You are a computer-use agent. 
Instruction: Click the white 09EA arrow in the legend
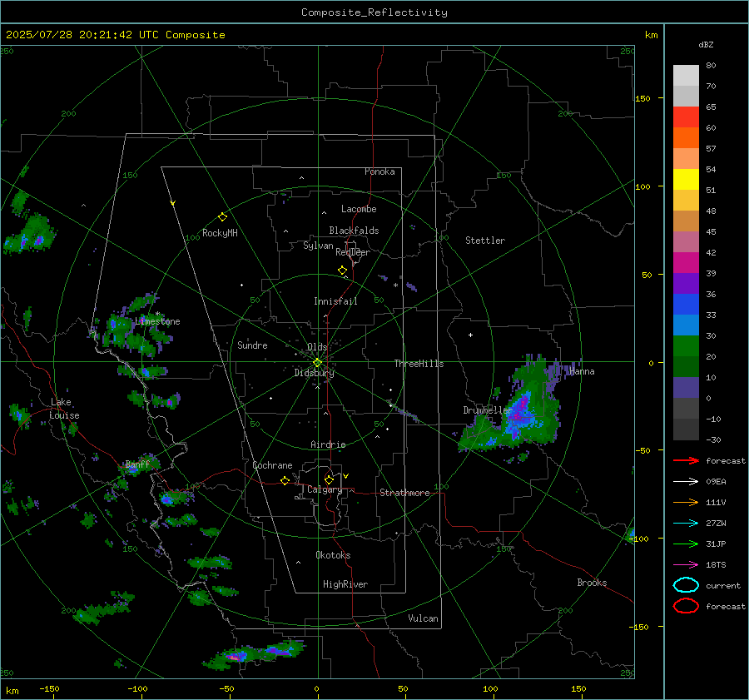click(x=686, y=482)
